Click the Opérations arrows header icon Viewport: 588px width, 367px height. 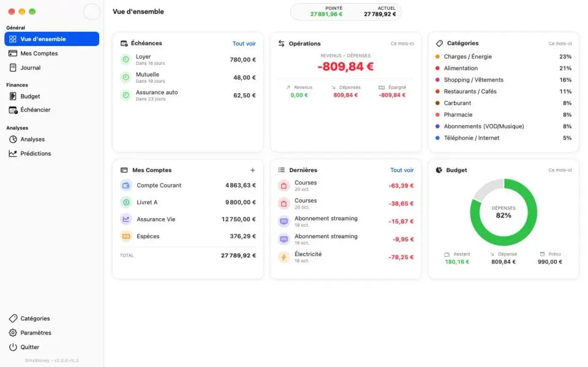click(x=281, y=44)
